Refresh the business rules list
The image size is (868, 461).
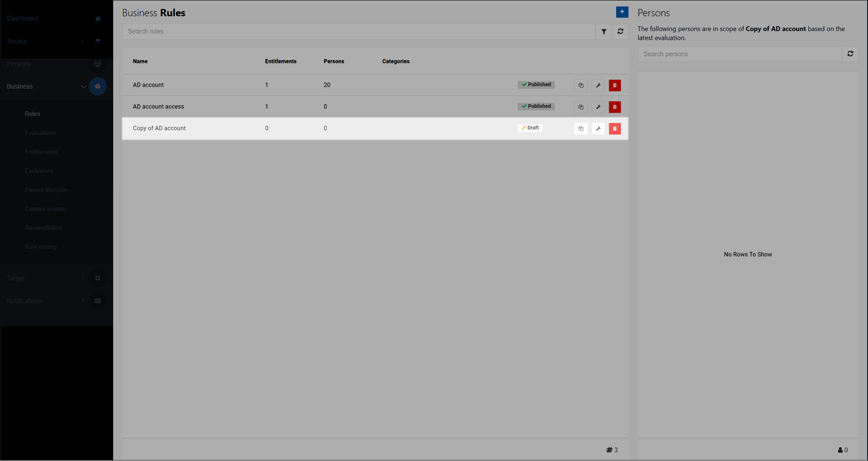coord(620,32)
